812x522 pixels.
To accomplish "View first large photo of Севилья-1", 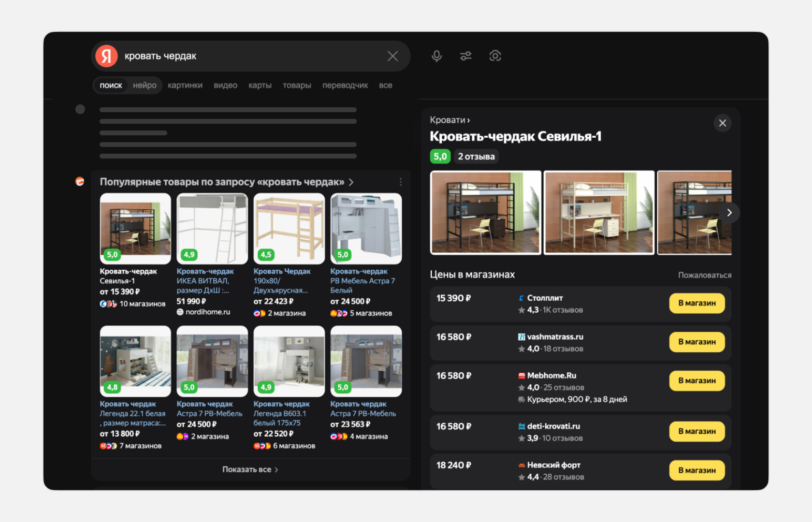I will [486, 213].
